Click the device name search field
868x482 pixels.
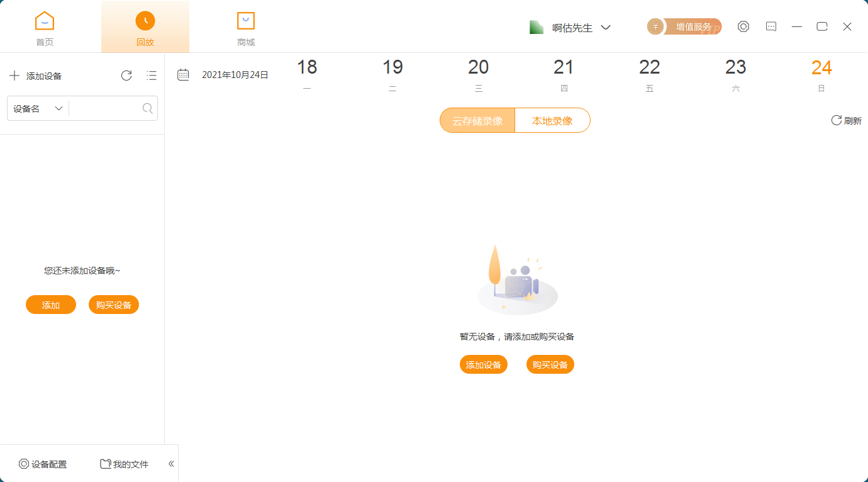[x=105, y=108]
